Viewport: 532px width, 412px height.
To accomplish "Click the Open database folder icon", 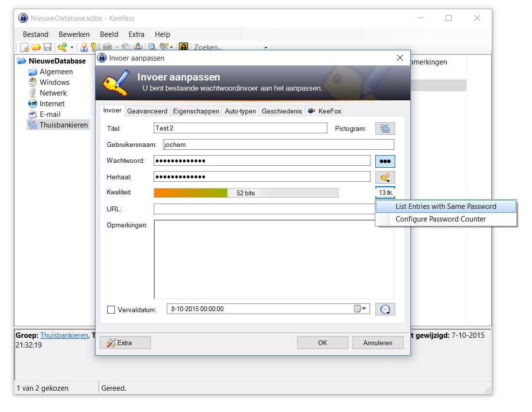I will click(x=36, y=47).
